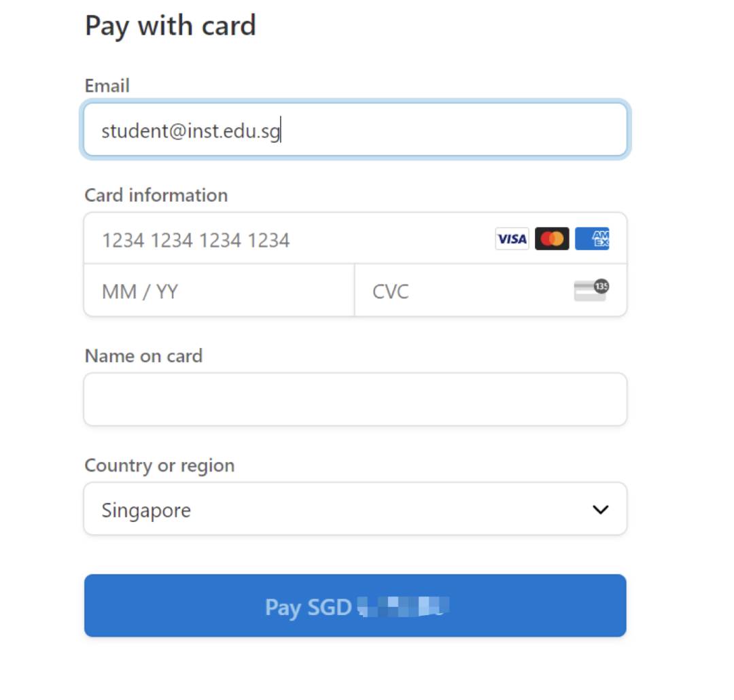Focus the Name on card field
Screen dimensions: 734x700
(355, 400)
